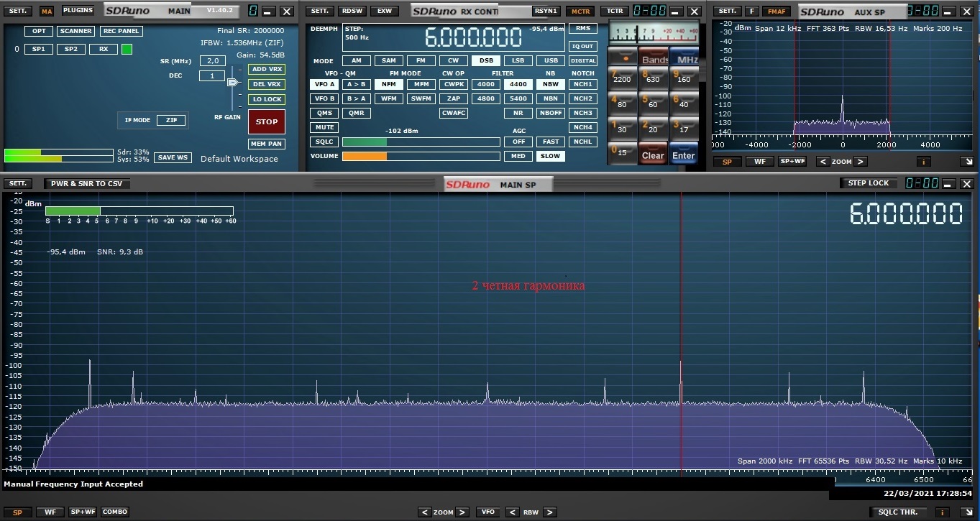980x521 pixels.
Task: Open MEM PAN memory panel
Action: [x=267, y=144]
